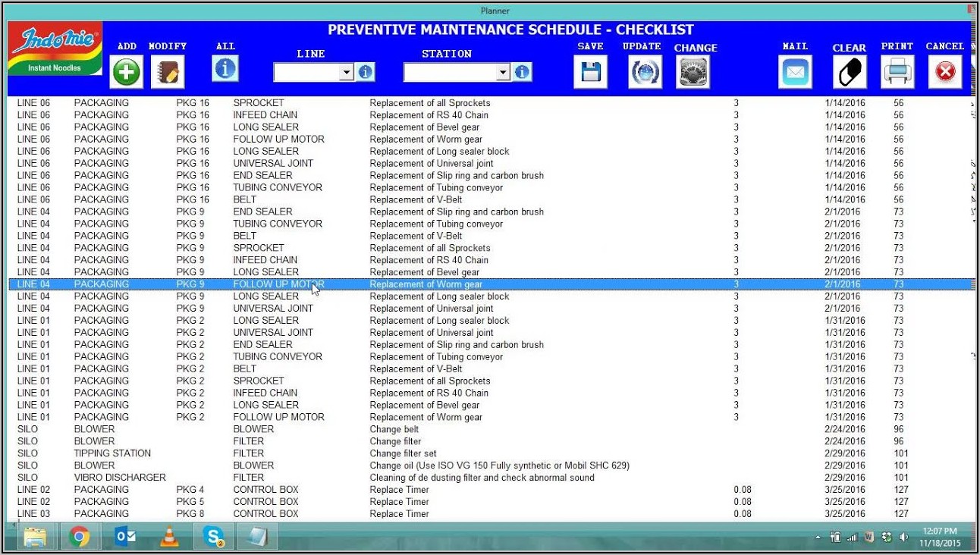Image resolution: width=980 pixels, height=555 pixels.
Task: Select the Vibro Discharger filter row
Action: [x=303, y=478]
